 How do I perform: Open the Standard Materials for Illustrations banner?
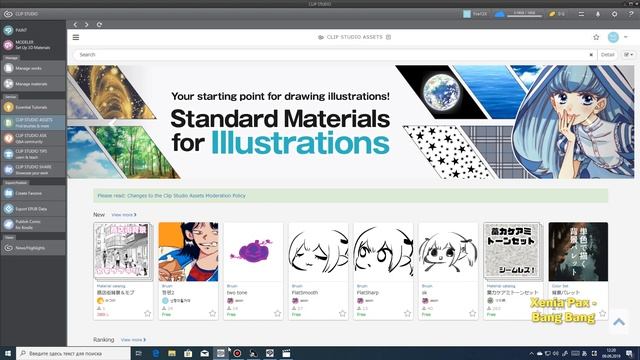tap(351, 122)
